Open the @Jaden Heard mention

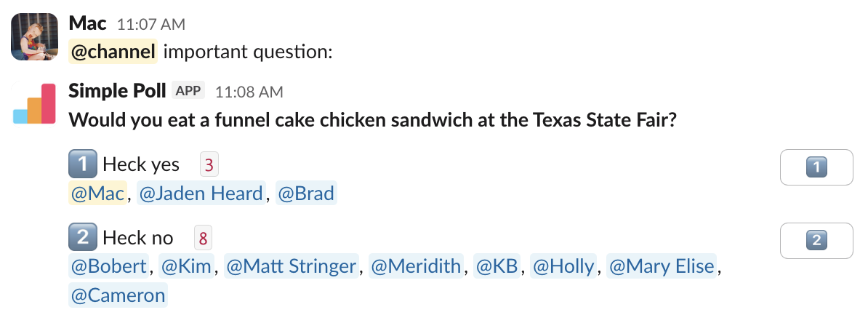click(201, 194)
